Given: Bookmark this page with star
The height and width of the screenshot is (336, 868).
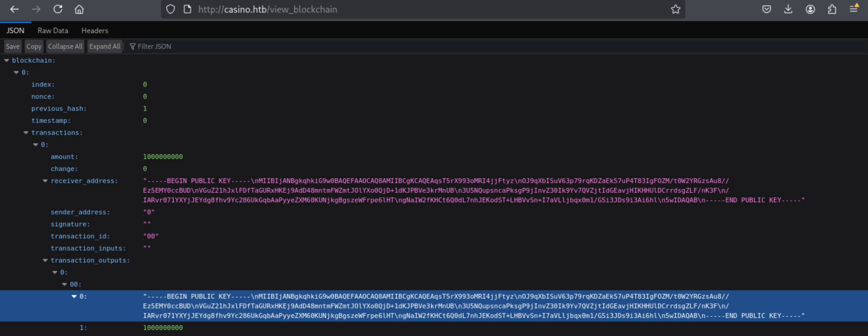Looking at the screenshot, I should tap(675, 9).
